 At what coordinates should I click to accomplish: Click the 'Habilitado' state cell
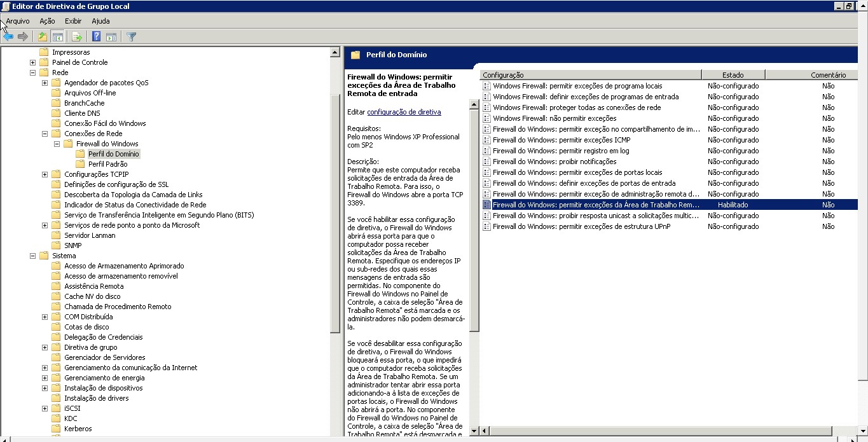733,205
